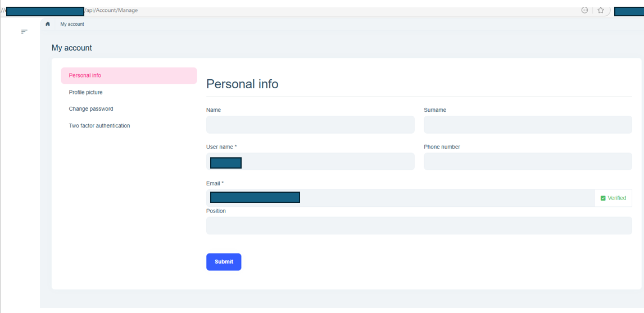Click the Personal info form heading
This screenshot has width=644, height=313.
click(242, 84)
